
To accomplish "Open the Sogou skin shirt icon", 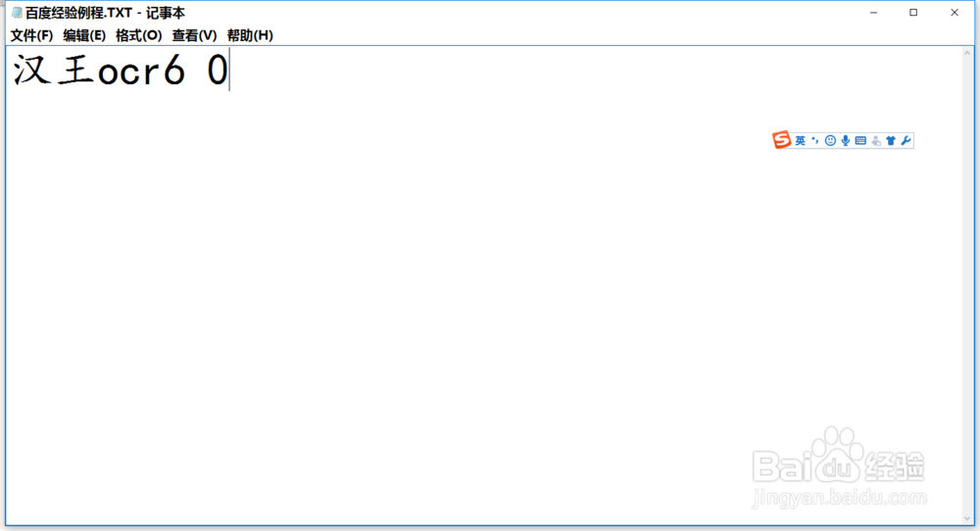I will pyautogui.click(x=891, y=140).
